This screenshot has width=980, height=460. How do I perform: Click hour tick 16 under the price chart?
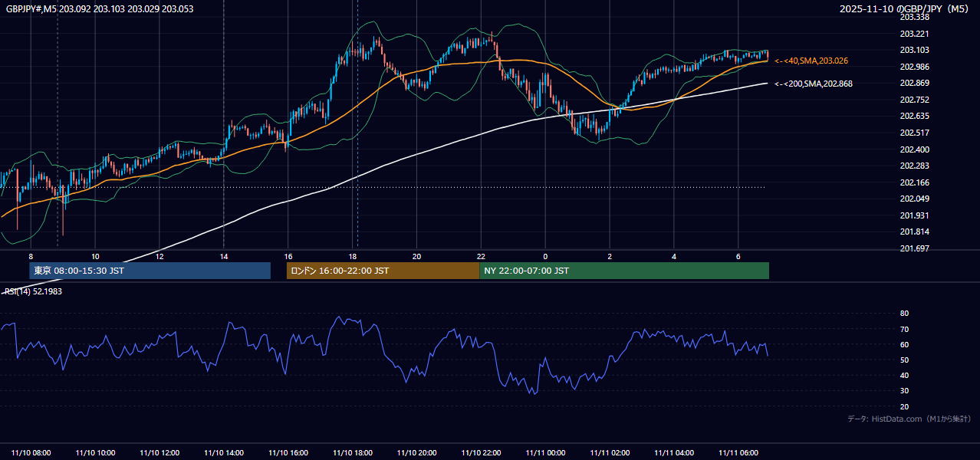288,256
